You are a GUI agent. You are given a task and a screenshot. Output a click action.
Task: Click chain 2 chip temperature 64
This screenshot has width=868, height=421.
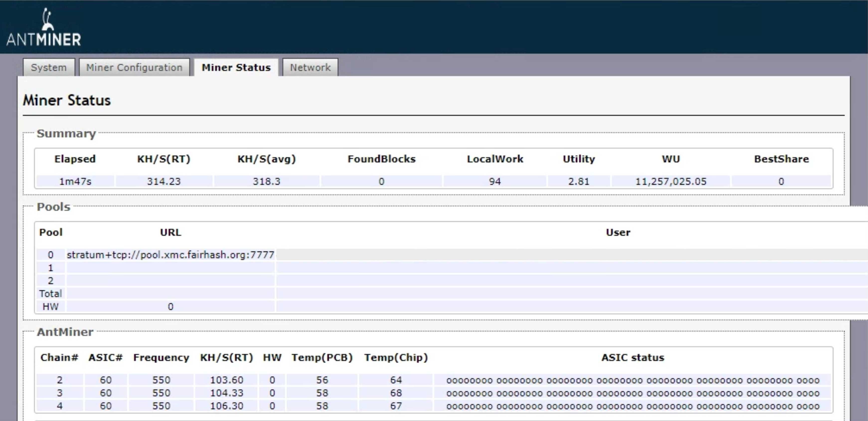(396, 380)
